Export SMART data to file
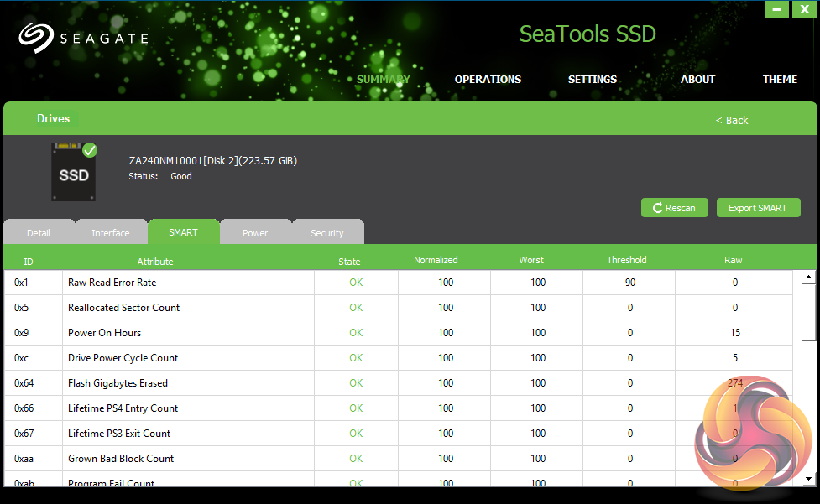820x504 pixels. 758,208
